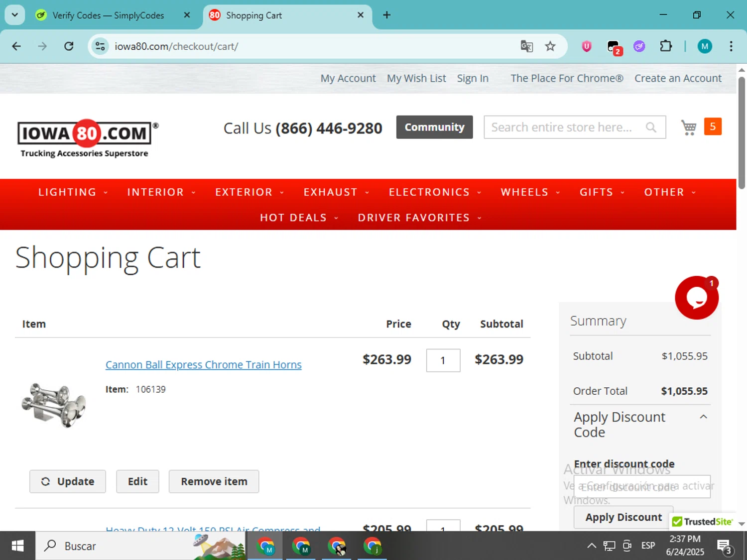Expand the EXTERIOR menu
The height and width of the screenshot is (560, 747).
(249, 192)
